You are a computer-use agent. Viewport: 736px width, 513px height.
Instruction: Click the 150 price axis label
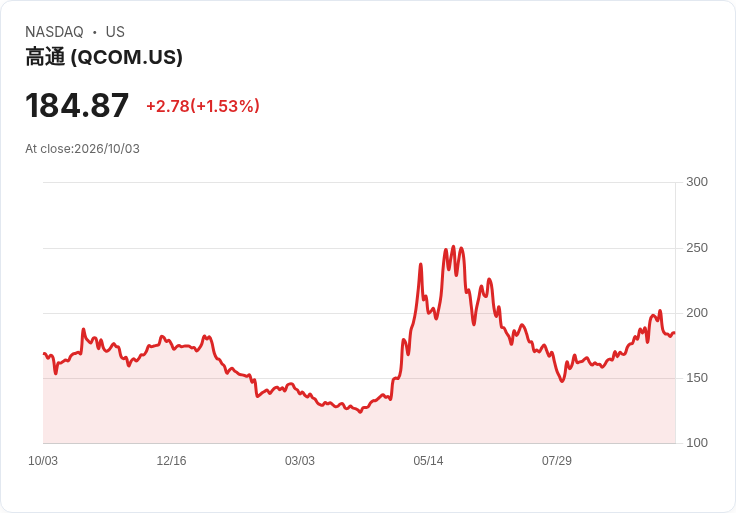pos(697,378)
